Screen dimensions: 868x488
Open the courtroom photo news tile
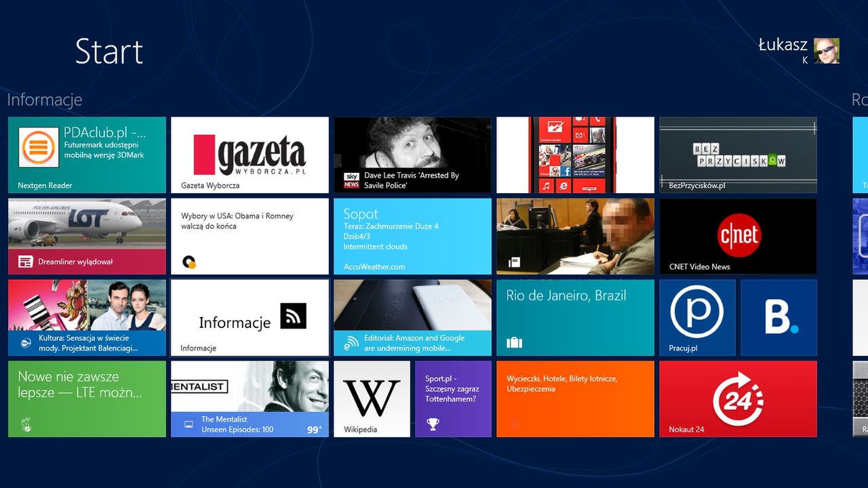pyautogui.click(x=575, y=237)
